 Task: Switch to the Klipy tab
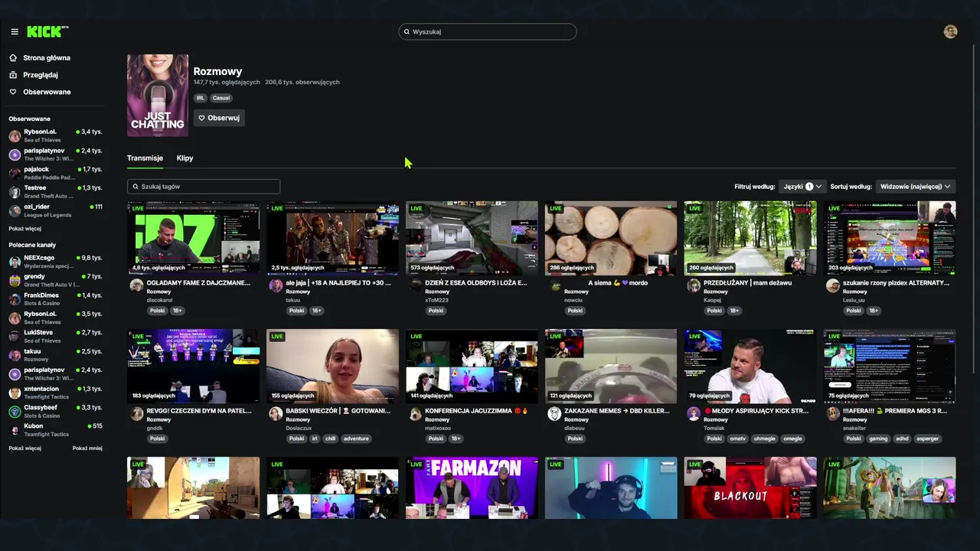(x=185, y=158)
